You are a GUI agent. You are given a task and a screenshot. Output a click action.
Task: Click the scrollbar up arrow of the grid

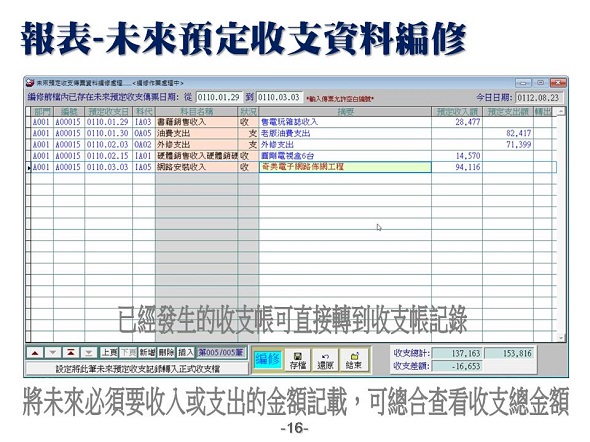click(561, 111)
